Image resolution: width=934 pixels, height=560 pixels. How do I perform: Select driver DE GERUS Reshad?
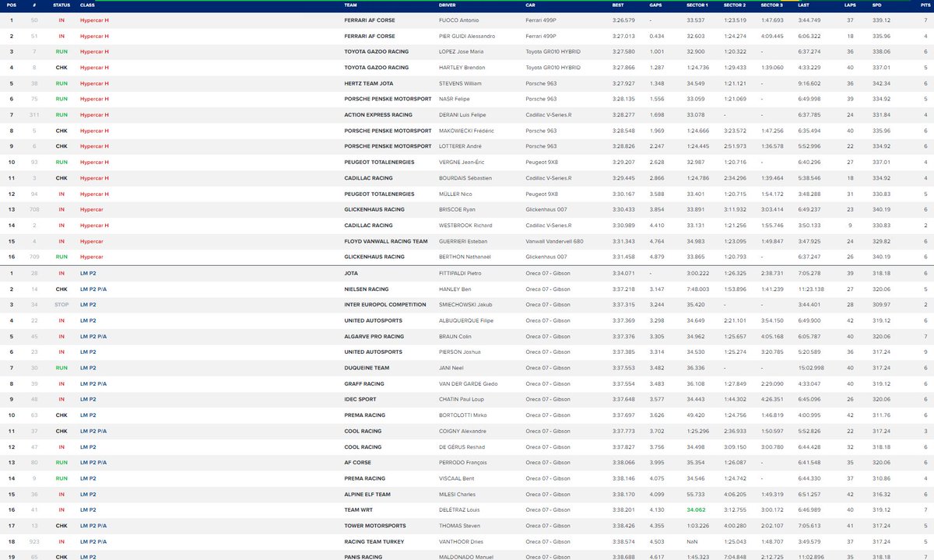462,446
